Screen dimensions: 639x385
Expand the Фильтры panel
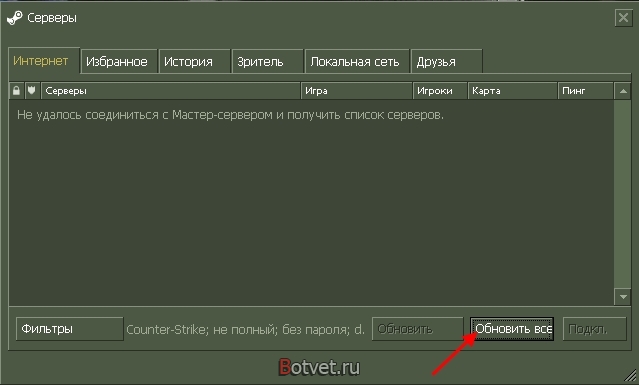pos(70,329)
